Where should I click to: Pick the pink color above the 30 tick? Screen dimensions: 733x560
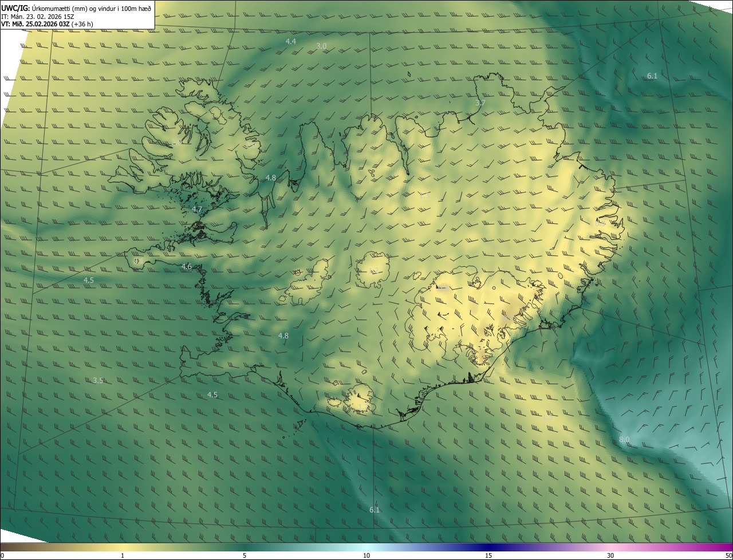click(610, 547)
